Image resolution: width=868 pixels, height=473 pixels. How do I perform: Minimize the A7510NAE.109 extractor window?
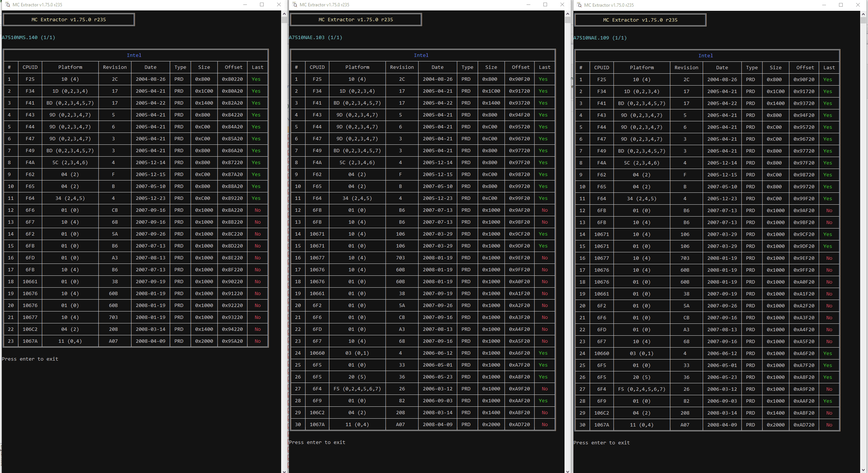[824, 5]
